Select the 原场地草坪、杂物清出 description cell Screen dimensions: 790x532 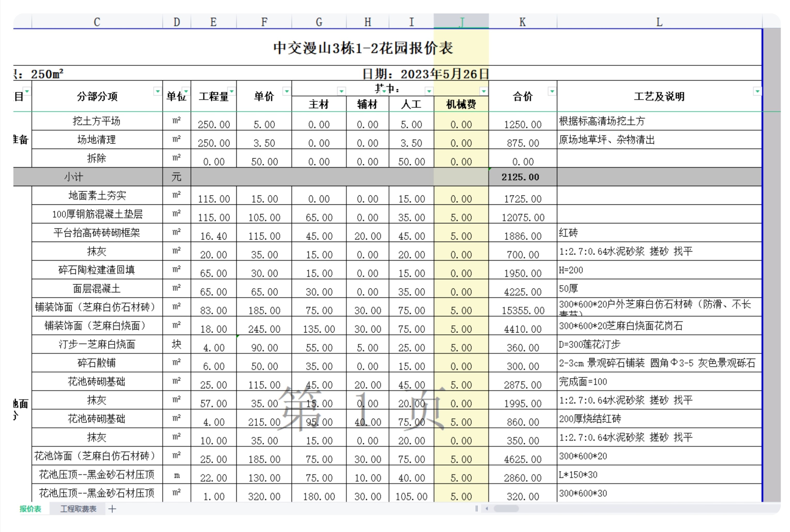(x=659, y=139)
